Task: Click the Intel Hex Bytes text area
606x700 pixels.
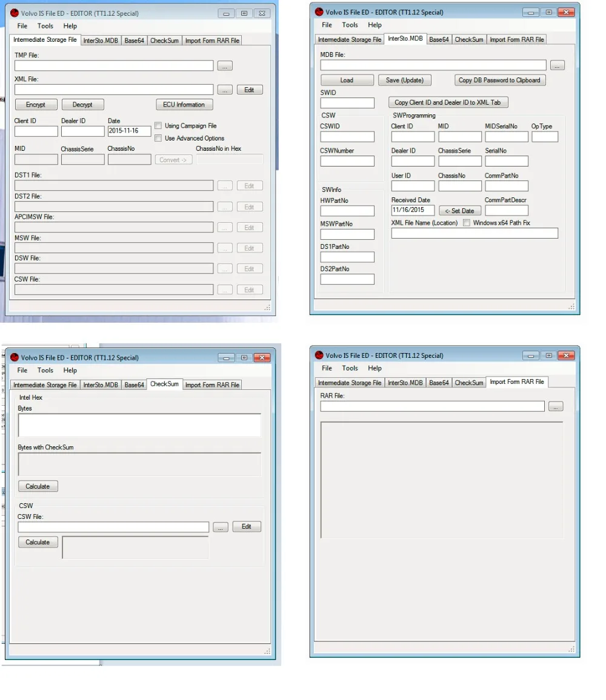Action: click(139, 425)
